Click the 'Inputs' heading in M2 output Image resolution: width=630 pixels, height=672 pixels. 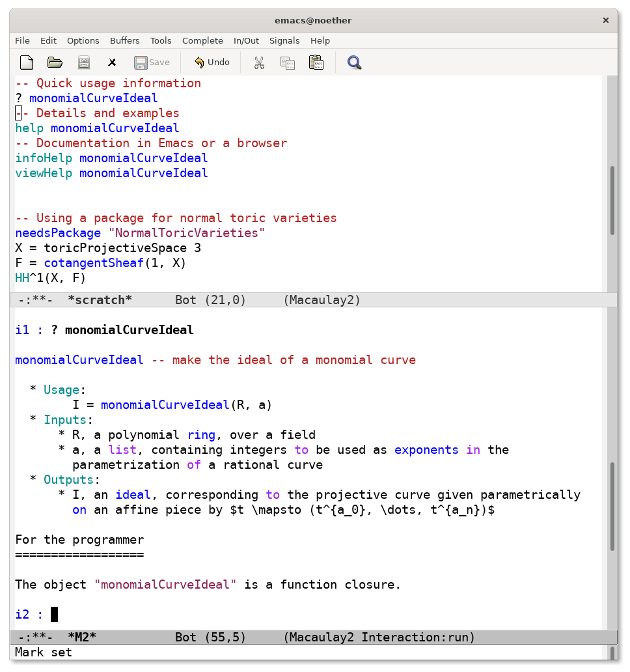pyautogui.click(x=65, y=420)
